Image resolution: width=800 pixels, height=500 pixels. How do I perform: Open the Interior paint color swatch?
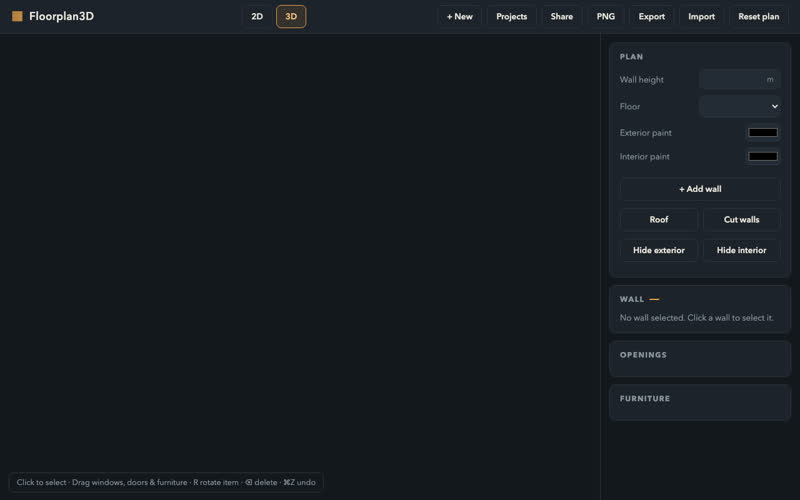(763, 157)
